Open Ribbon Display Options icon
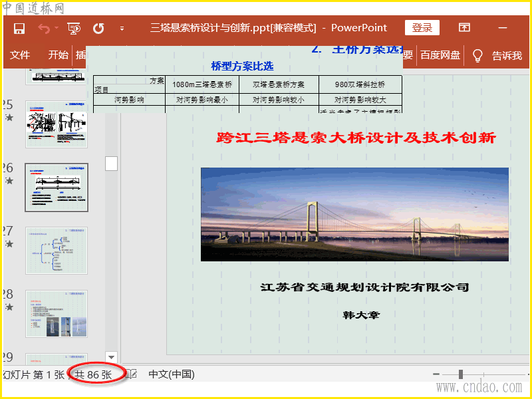This screenshot has height=399, width=532. 464,27
